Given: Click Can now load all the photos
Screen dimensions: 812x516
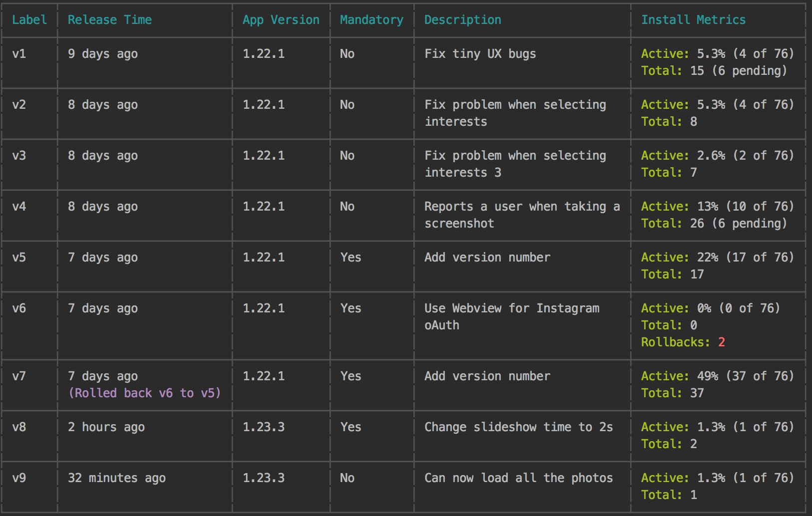Looking at the screenshot, I should click(x=519, y=478).
